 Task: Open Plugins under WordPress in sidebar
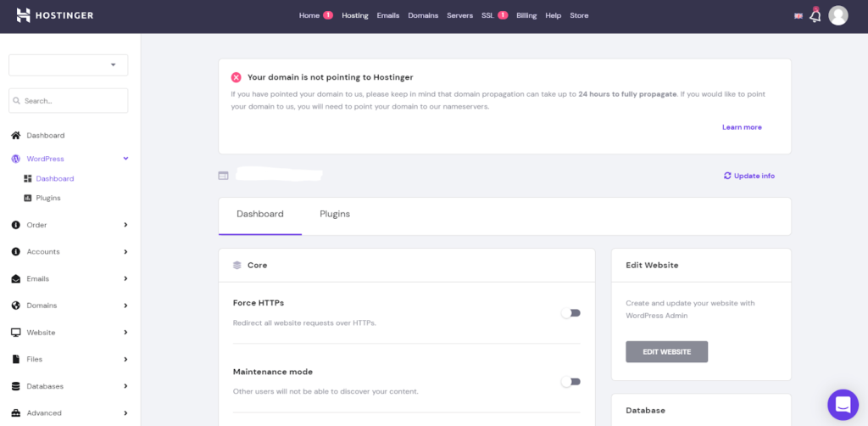pos(48,198)
